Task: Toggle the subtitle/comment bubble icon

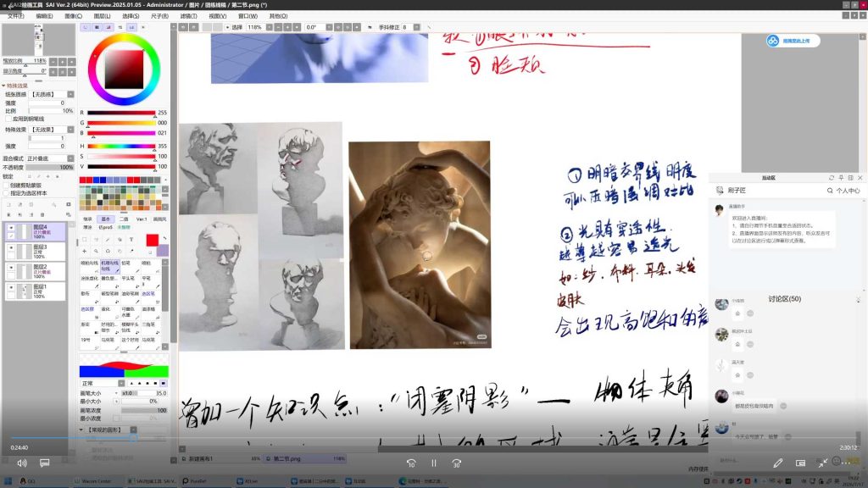Action: pos(44,463)
